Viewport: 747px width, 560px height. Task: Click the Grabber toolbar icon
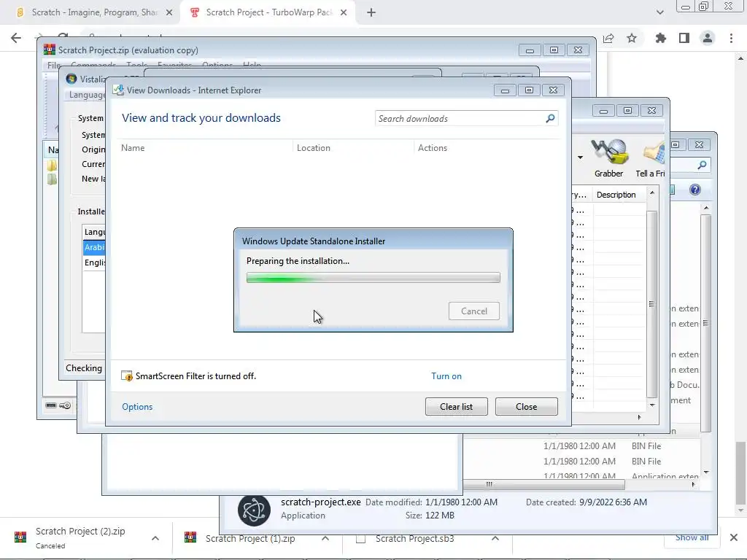click(608, 158)
